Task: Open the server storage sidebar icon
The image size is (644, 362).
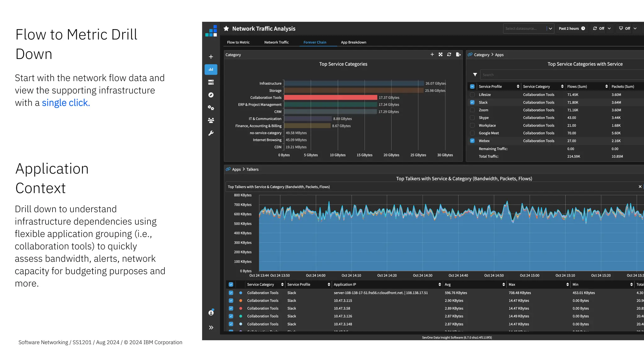Action: 211,82
